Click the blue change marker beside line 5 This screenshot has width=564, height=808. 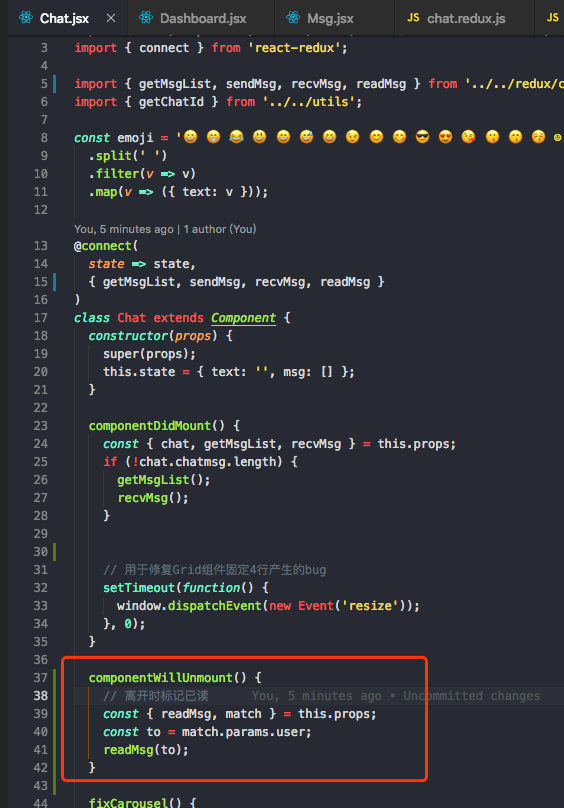pos(55,83)
